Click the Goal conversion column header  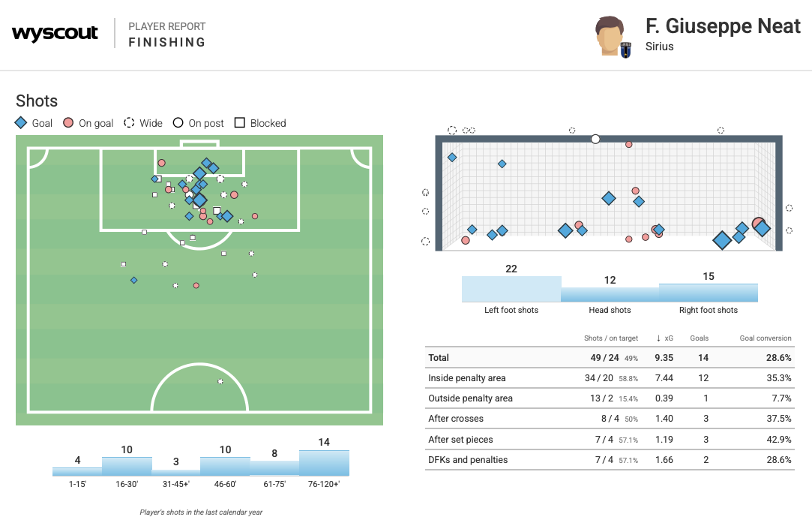765,338
